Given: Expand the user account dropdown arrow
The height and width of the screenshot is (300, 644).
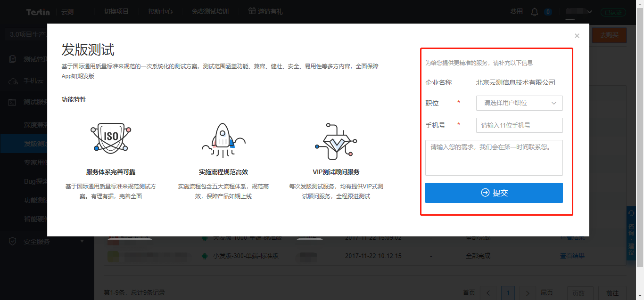Looking at the screenshot, I should tap(589, 11).
